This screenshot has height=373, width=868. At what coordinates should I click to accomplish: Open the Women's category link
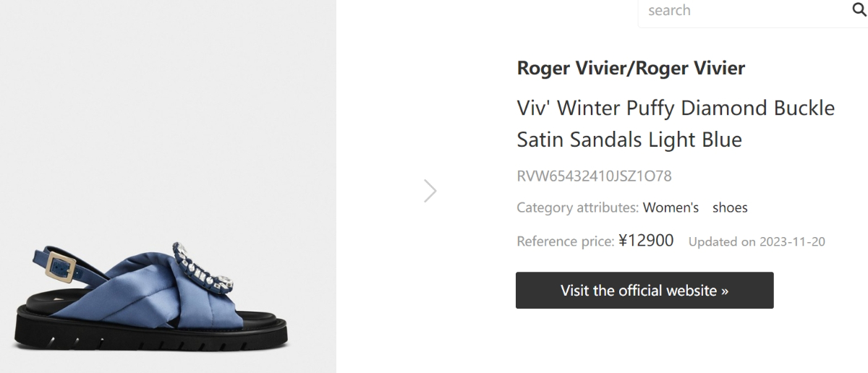pos(671,208)
